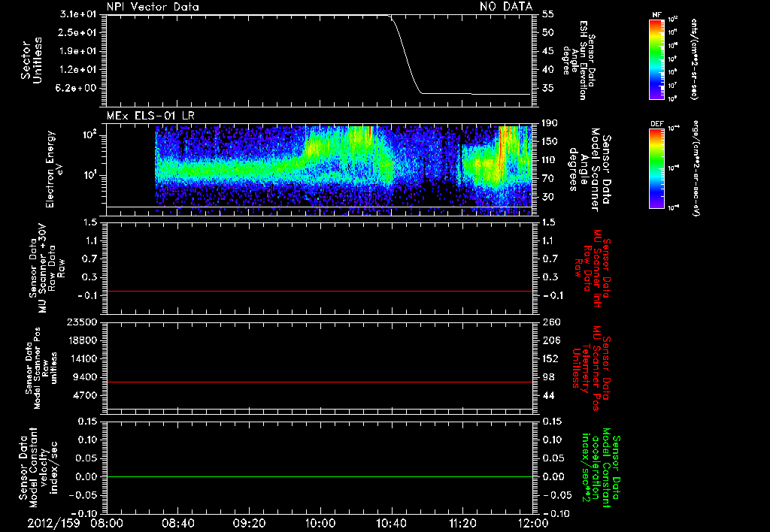Click the '09:20' time axis label
The height and width of the screenshot is (532, 770).
pyautogui.click(x=249, y=523)
